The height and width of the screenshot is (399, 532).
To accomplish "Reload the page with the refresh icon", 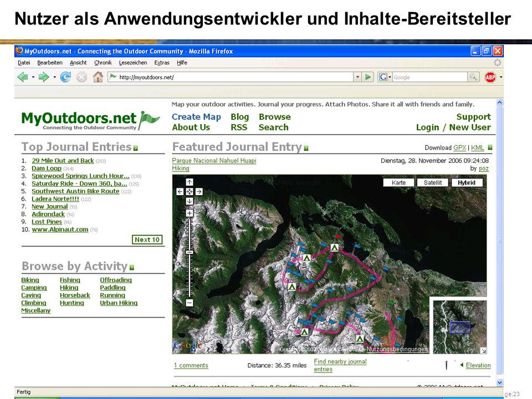I will click(x=65, y=78).
